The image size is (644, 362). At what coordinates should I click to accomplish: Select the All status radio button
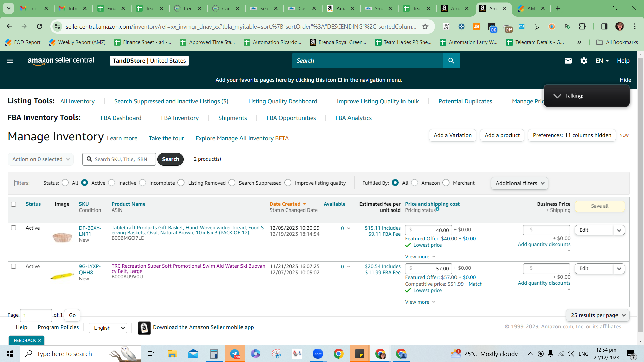click(65, 183)
